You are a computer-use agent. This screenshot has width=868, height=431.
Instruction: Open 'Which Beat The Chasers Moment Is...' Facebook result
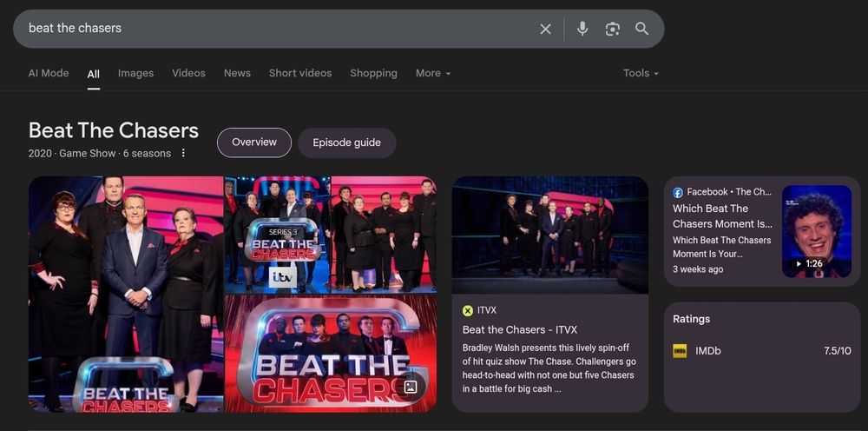coord(722,216)
